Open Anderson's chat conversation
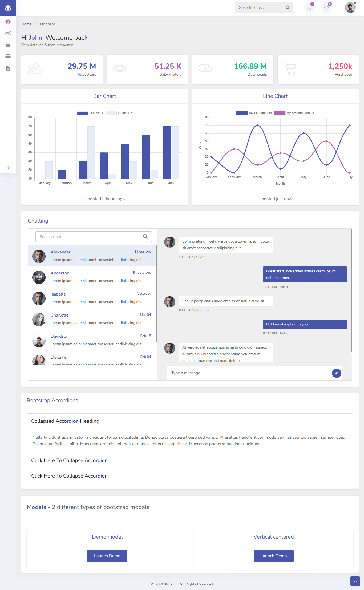Viewport: 364px width, 590px height. point(92,277)
